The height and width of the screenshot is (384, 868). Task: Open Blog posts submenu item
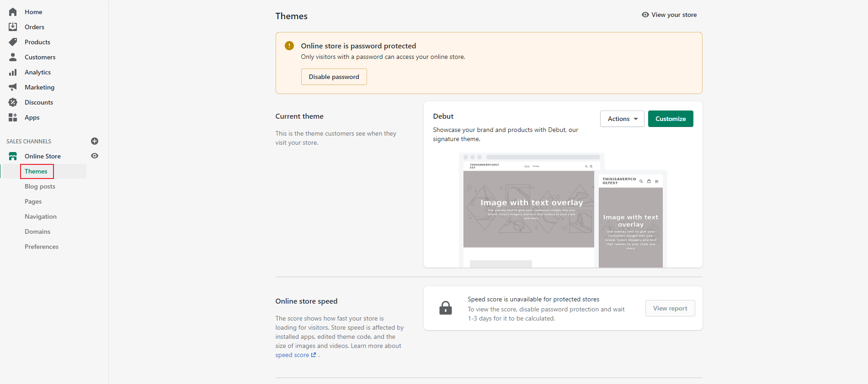tap(40, 186)
